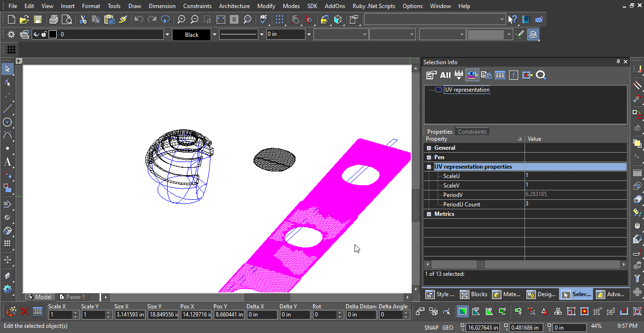Pin the Selection Info panel

pos(618,62)
